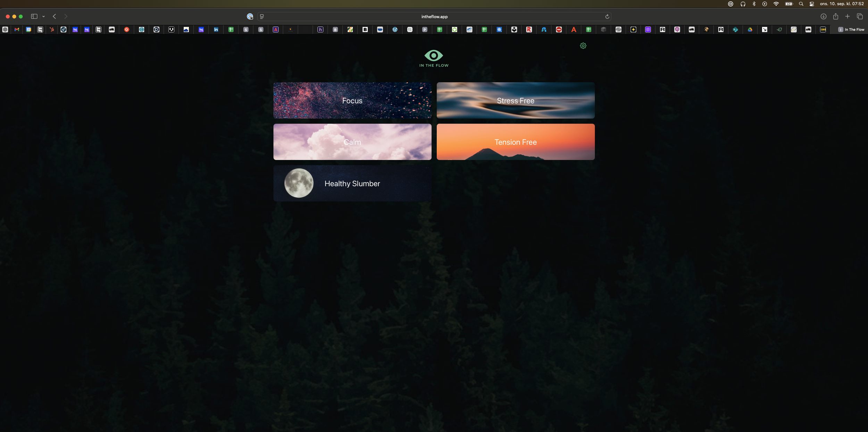Select the Healthy Slumber moon card
The width and height of the screenshot is (868, 432).
(352, 184)
